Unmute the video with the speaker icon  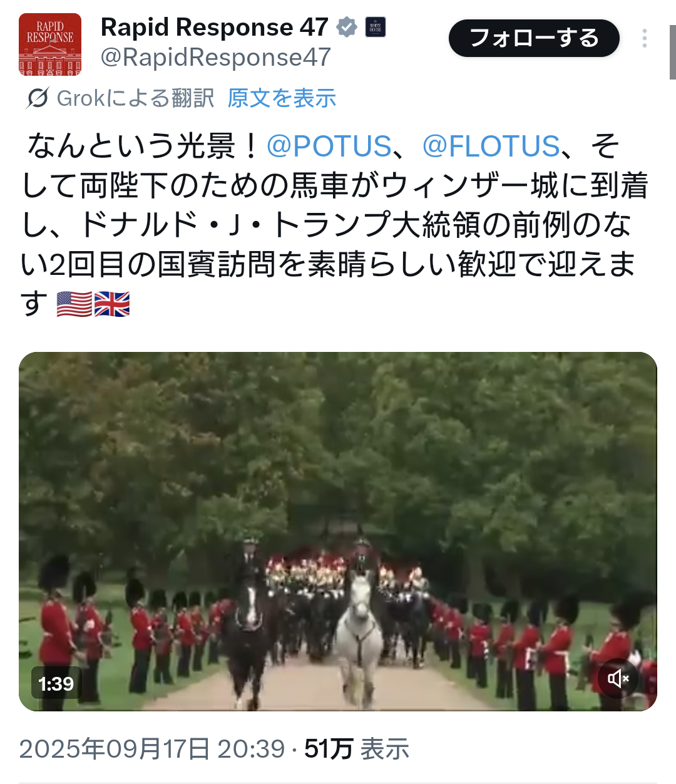coord(618,678)
